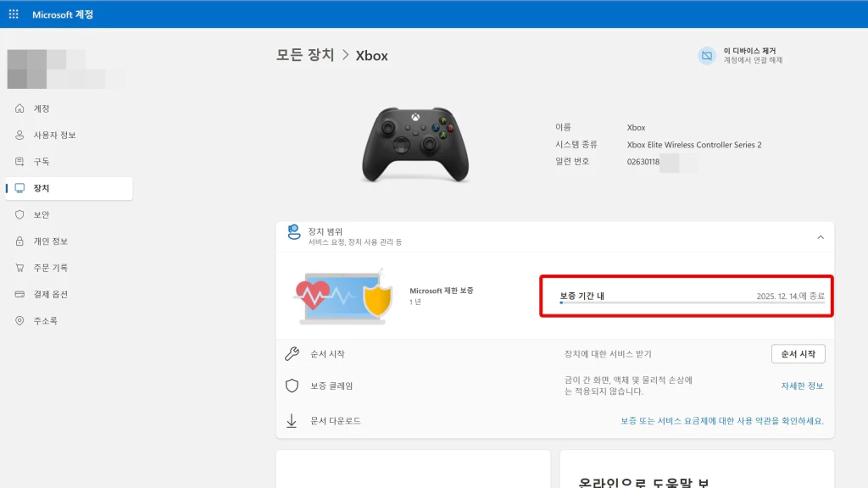Click the Microsoft 계정 header title

(63, 14)
